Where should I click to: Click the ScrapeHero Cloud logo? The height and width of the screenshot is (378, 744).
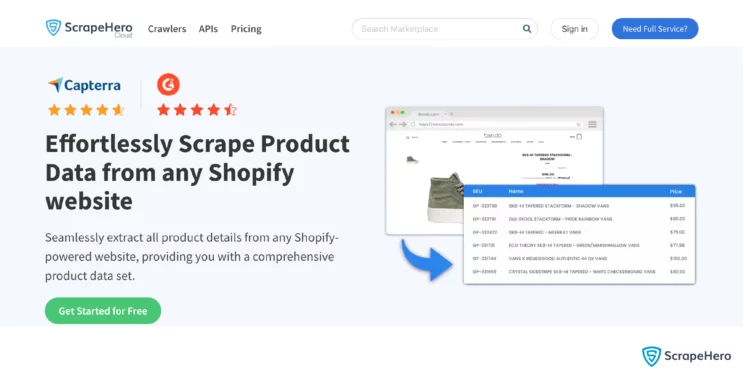coord(89,28)
